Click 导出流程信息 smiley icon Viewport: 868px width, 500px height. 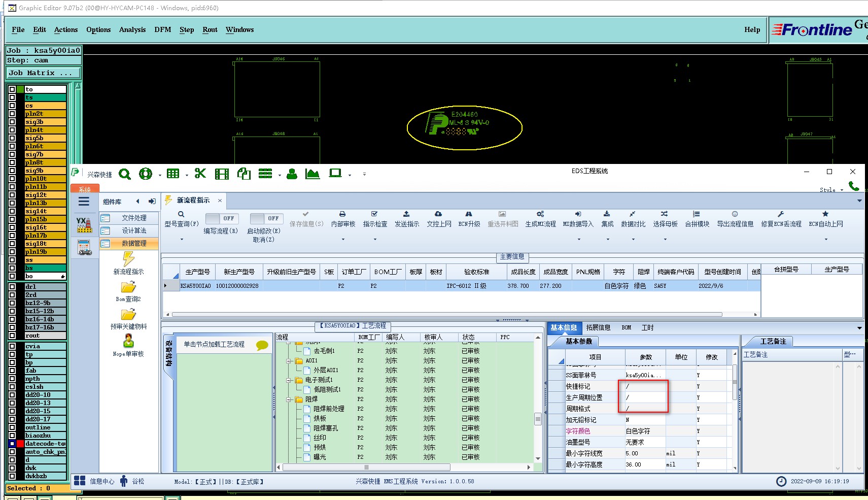point(735,214)
